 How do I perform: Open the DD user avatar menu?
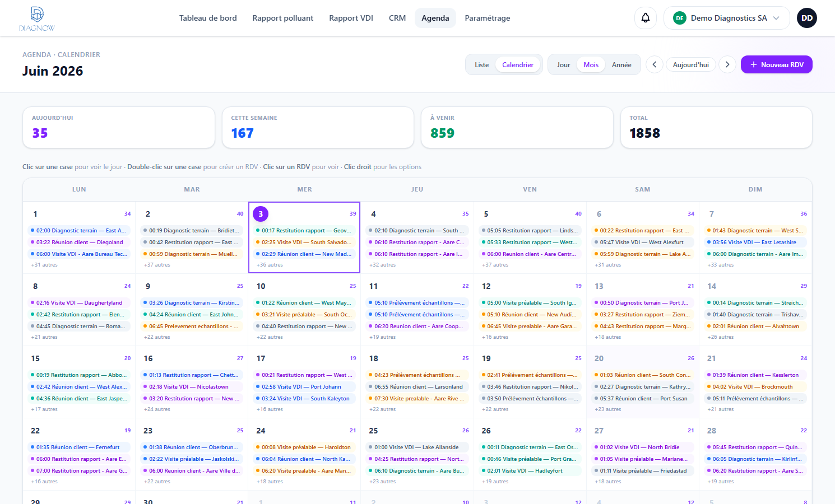click(x=806, y=18)
